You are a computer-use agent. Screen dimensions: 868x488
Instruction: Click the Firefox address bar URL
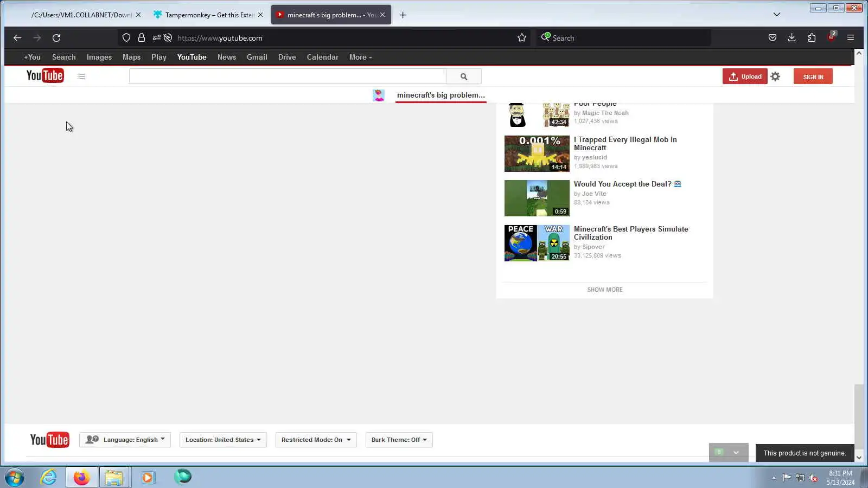pyautogui.click(x=220, y=38)
